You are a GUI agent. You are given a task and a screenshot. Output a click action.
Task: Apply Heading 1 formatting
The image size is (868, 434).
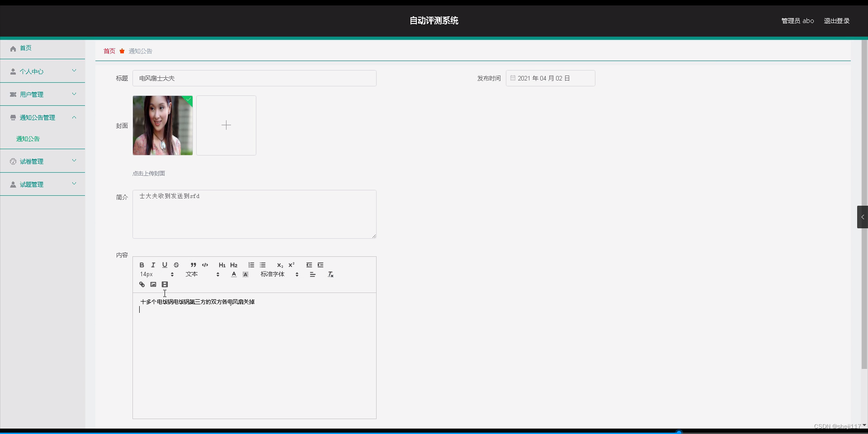coord(222,265)
